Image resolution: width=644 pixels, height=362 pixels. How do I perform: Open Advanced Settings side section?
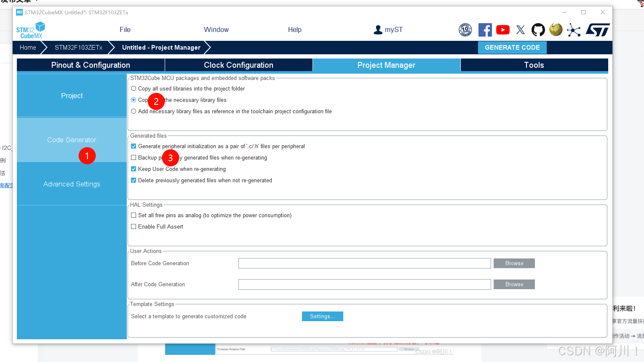coord(72,184)
